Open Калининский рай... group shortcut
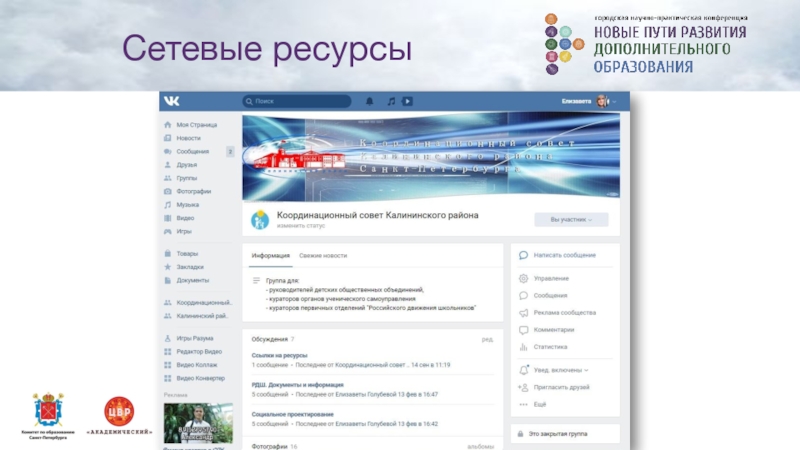 click(202, 316)
